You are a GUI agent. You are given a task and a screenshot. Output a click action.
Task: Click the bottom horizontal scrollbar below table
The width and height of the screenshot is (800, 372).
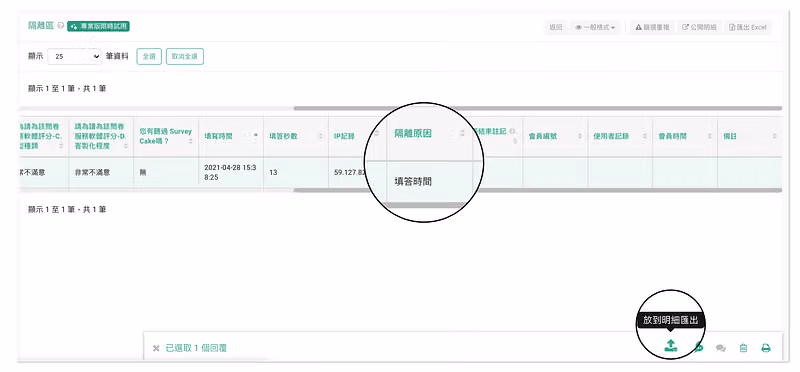click(537, 190)
